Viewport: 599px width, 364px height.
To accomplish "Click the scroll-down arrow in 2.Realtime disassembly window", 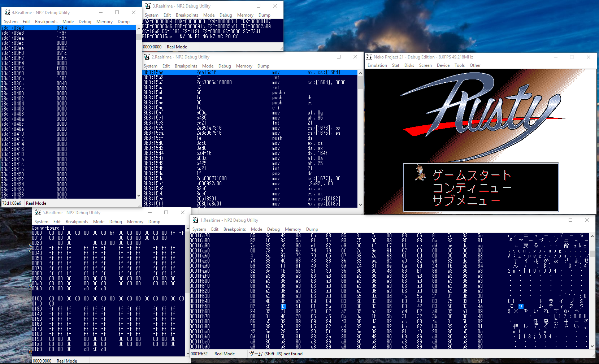I will 360,204.
